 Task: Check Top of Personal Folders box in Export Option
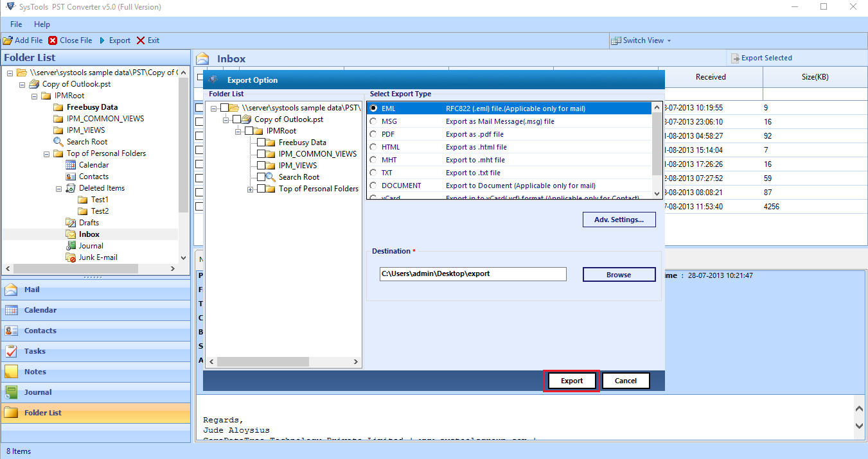coord(261,189)
